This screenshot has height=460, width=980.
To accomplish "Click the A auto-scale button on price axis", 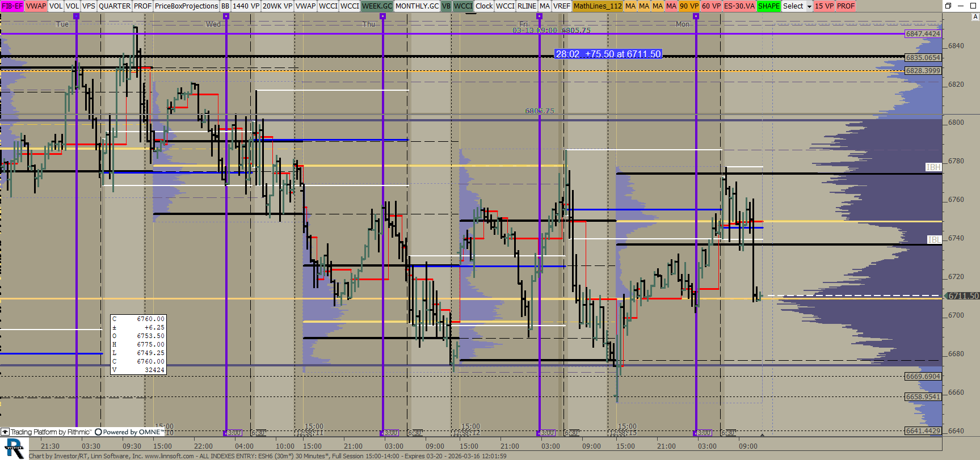I will (975, 16).
